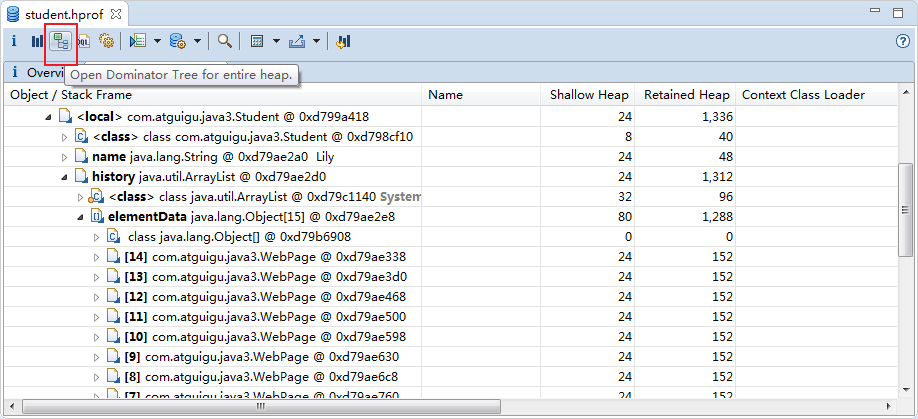Expand class java.lang.Object[] @ 0xd79b6908
The width and height of the screenshot is (918, 419).
pos(97,237)
